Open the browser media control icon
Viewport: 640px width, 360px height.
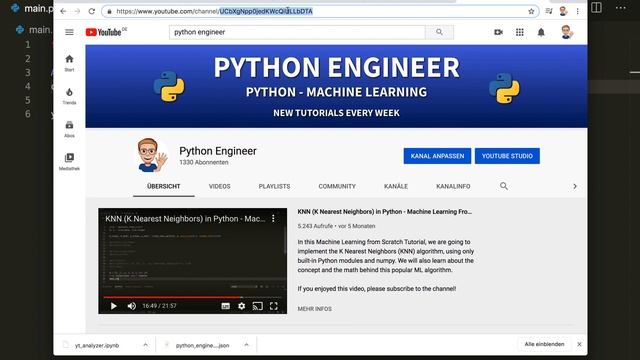[x=549, y=11]
